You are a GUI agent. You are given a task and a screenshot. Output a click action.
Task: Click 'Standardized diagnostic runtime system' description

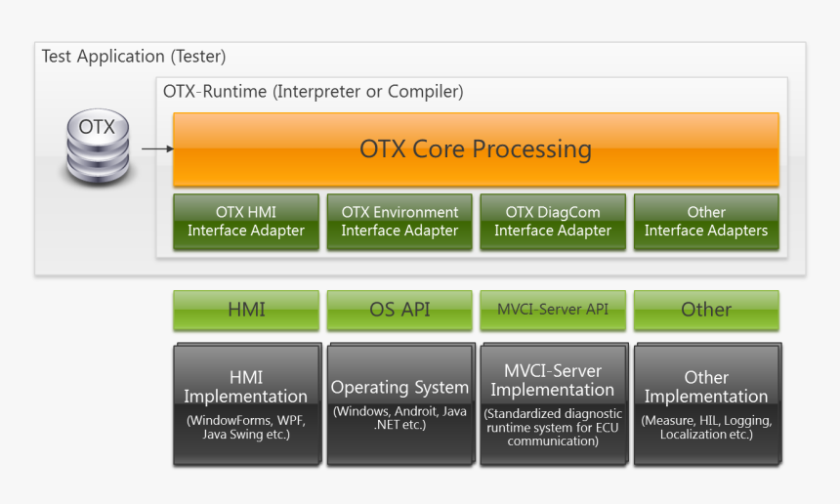(553, 428)
